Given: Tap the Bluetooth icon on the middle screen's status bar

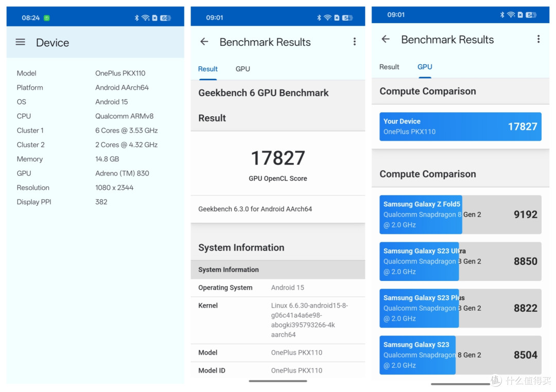Looking at the screenshot, I should 319,17.
